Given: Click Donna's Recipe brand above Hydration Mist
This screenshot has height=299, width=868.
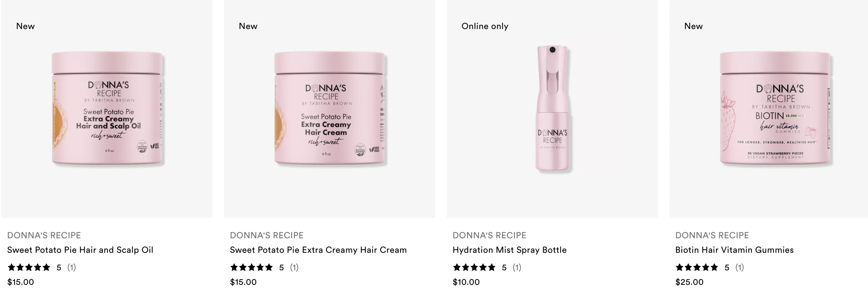Looking at the screenshot, I should pos(490,235).
